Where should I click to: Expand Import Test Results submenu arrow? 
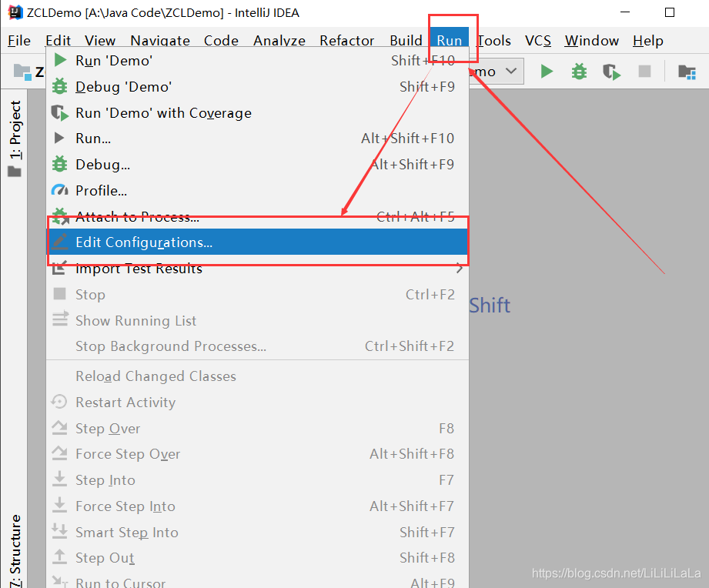click(460, 268)
